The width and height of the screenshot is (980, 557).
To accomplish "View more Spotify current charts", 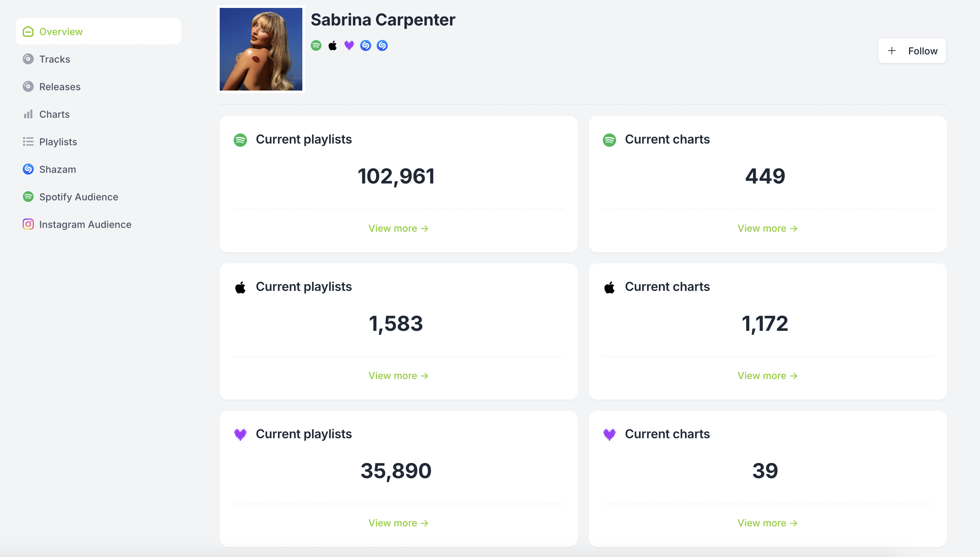I will (x=768, y=228).
